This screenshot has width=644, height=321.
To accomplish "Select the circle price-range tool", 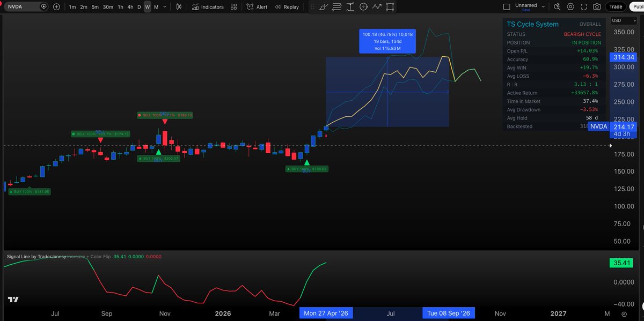I will [363, 7].
